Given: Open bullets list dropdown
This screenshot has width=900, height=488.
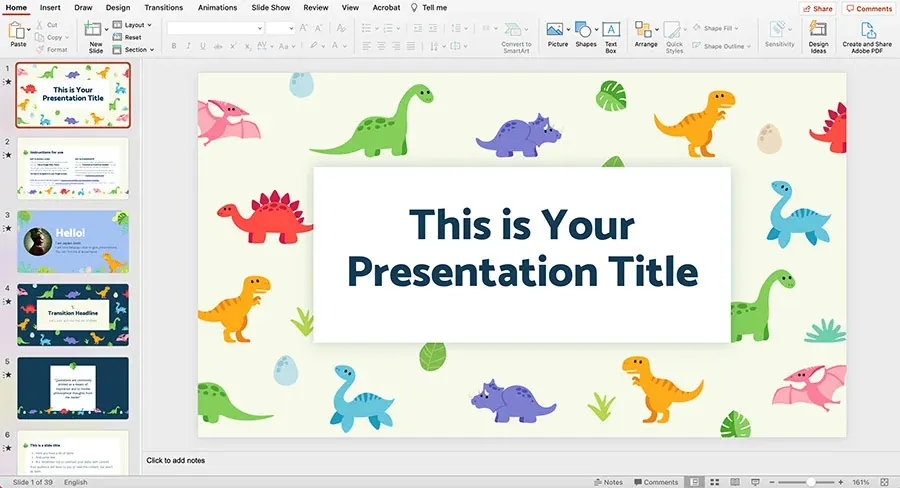Looking at the screenshot, I should pos(376,28).
